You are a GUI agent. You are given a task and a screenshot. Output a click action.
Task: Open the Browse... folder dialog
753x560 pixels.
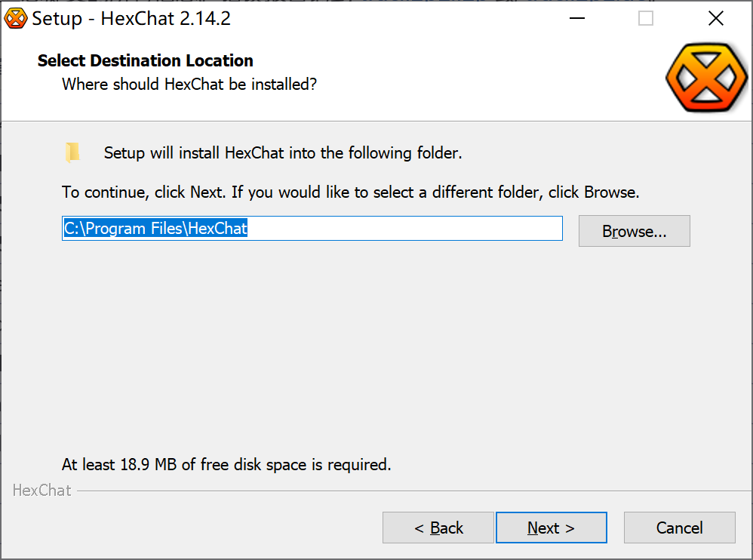click(634, 232)
